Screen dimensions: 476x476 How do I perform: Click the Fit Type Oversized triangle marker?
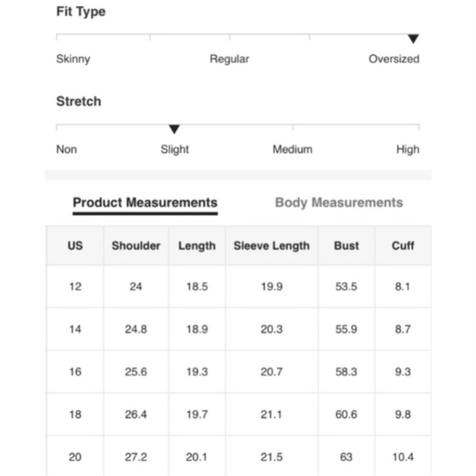pyautogui.click(x=413, y=39)
